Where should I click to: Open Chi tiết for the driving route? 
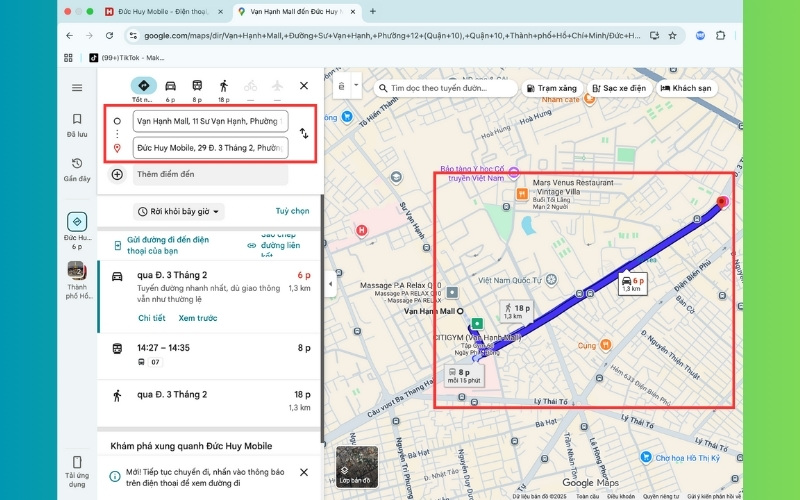pyautogui.click(x=152, y=318)
